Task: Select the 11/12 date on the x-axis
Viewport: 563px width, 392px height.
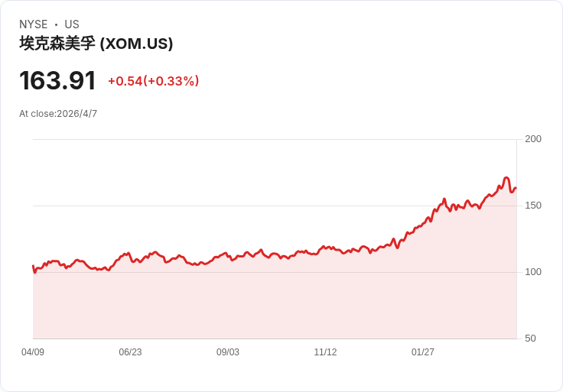Action: click(325, 352)
